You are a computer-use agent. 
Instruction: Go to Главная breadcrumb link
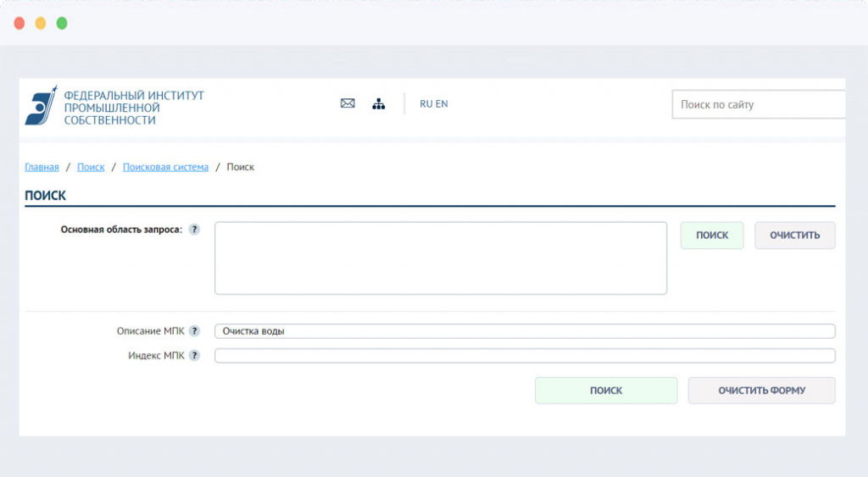[42, 167]
